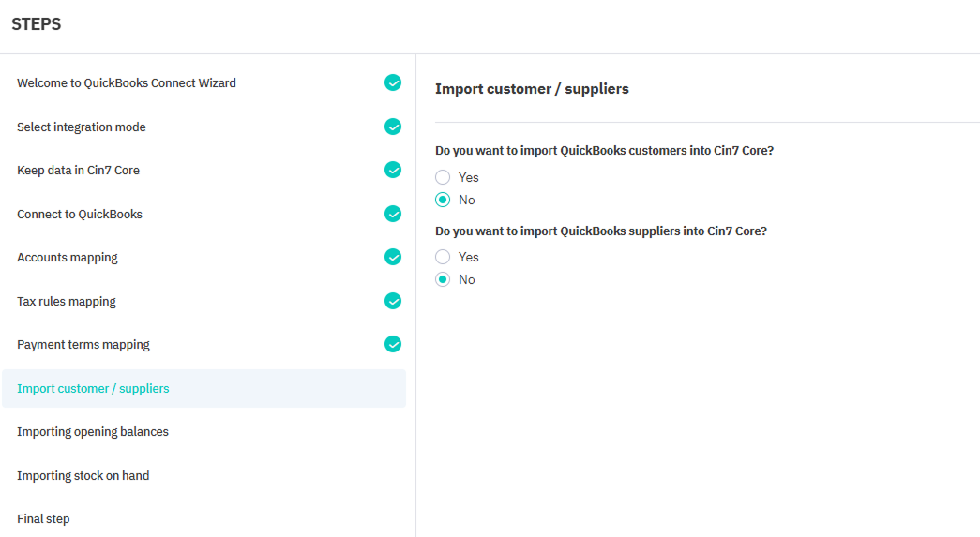980x537 pixels.
Task: Select the Import customer / suppliers step
Action: click(x=93, y=389)
